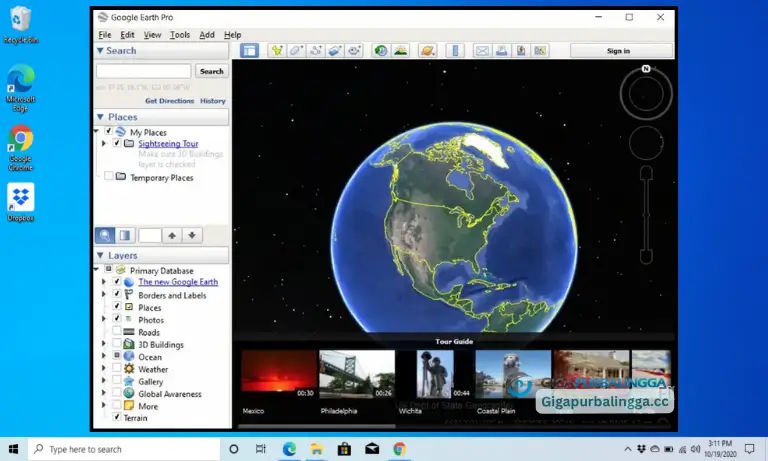Image resolution: width=768 pixels, height=461 pixels.
Task: Move selected place up with the arrow
Action: (x=172, y=236)
